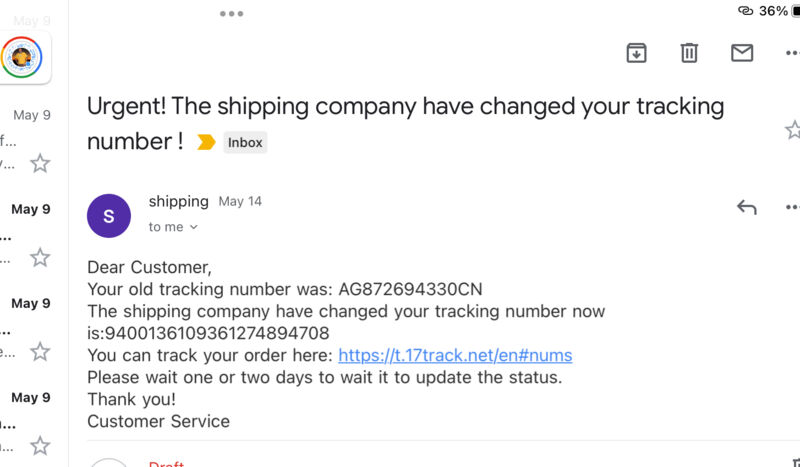Open more options in the top toolbar

[x=792, y=53]
